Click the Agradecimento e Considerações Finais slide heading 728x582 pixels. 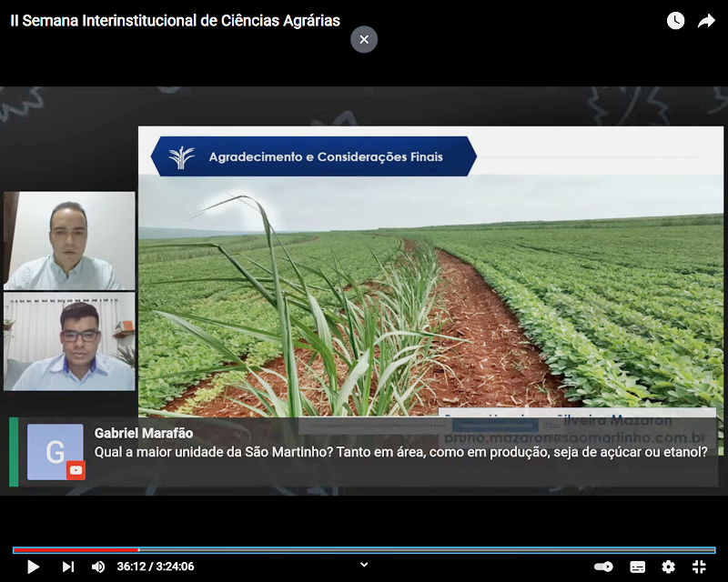click(326, 157)
